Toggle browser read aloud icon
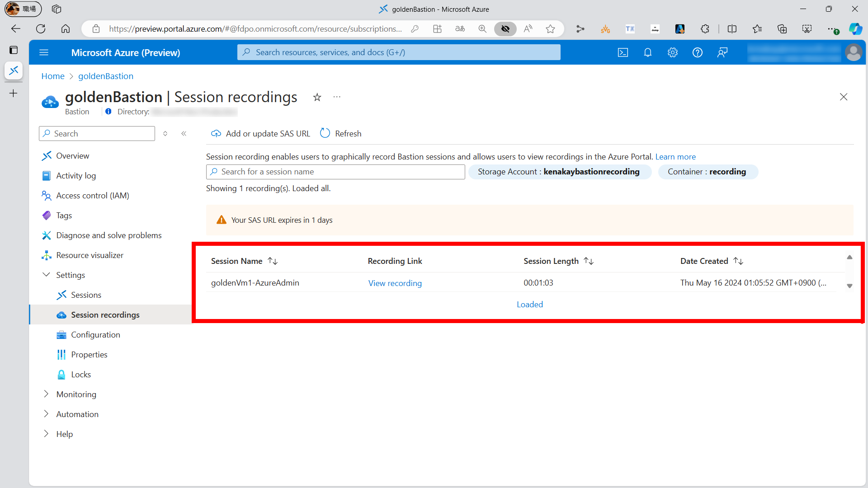The image size is (868, 488). [528, 29]
